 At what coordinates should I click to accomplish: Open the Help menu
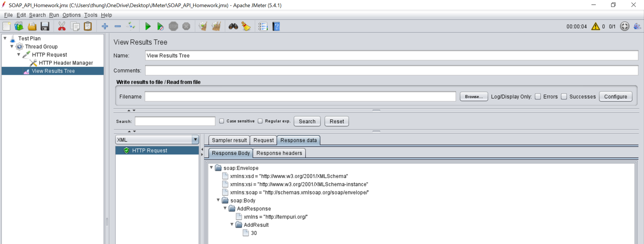pos(106,15)
